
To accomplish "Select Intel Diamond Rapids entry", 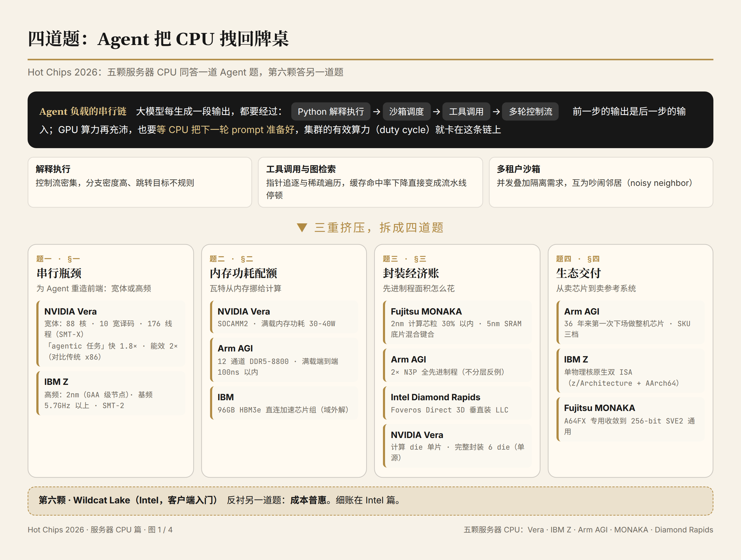I will click(x=457, y=403).
